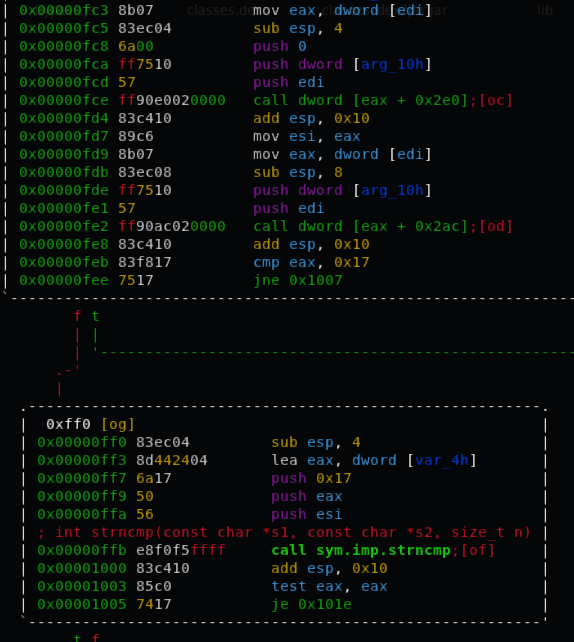Click the cmp eax, 0x17 instruction

(x=311, y=262)
